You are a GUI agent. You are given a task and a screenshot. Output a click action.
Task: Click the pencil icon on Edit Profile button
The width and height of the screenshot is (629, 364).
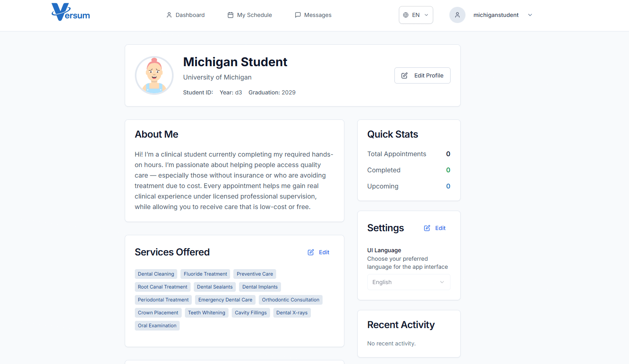405,75
